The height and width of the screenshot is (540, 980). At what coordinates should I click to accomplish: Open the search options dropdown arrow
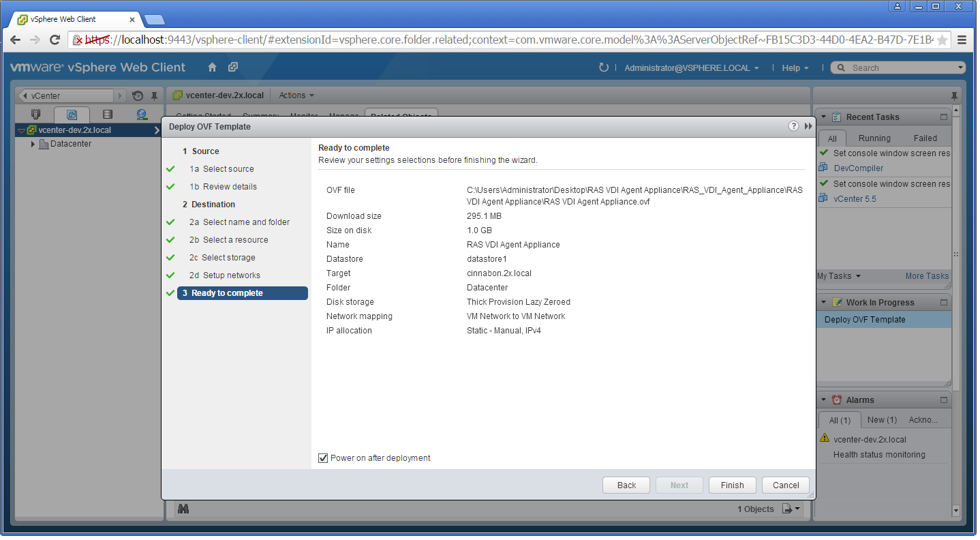960,67
